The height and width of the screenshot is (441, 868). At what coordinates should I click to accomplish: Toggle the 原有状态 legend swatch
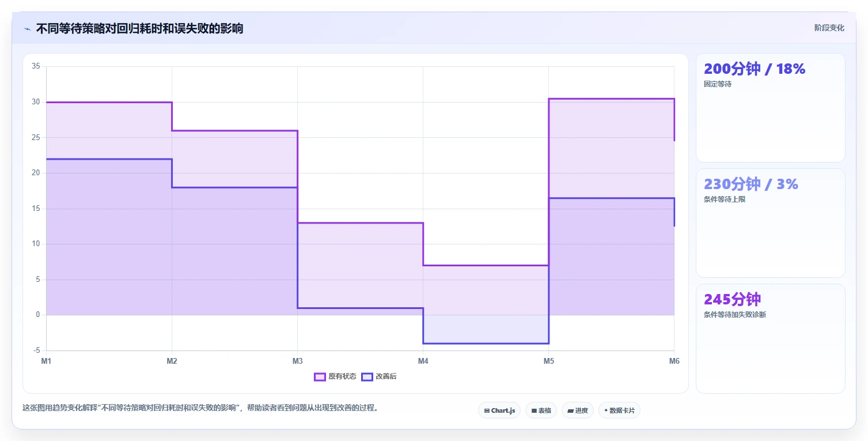click(320, 377)
